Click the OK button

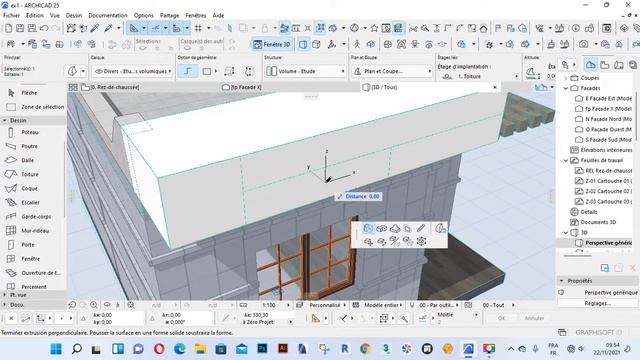pos(502,318)
